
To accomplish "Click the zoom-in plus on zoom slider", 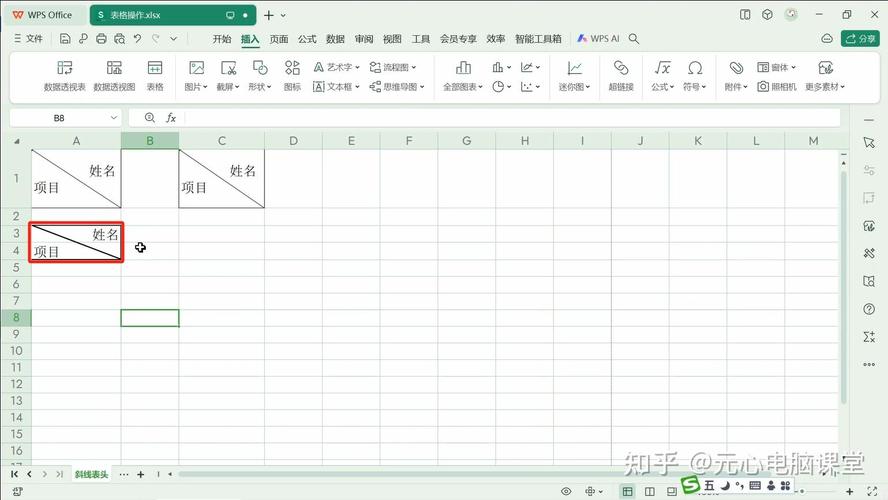I will pyautogui.click(x=849, y=492).
